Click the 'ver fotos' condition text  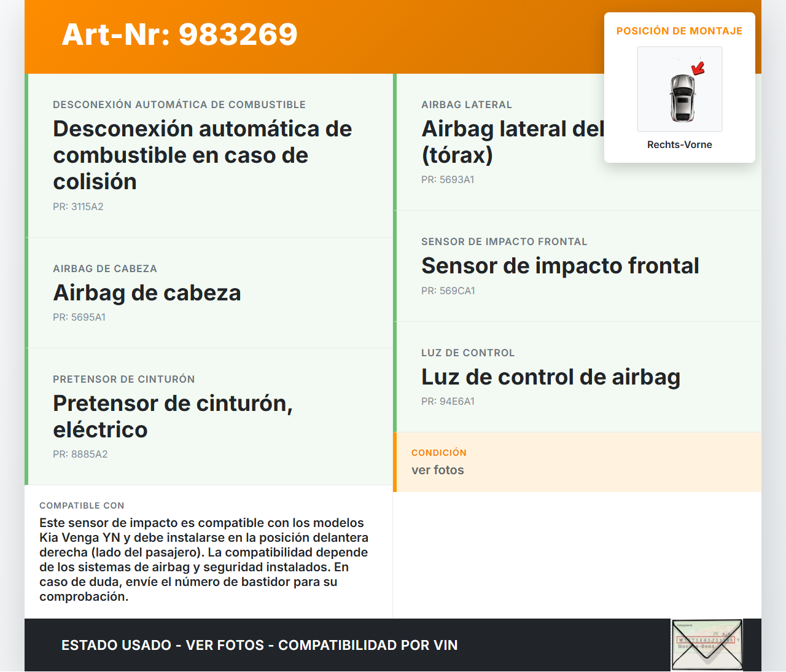[x=438, y=471]
